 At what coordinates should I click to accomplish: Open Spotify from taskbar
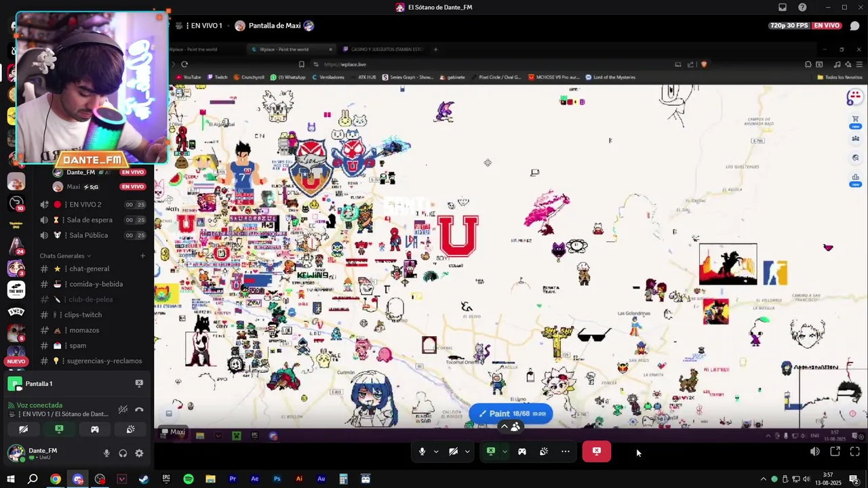pyautogui.click(x=189, y=479)
